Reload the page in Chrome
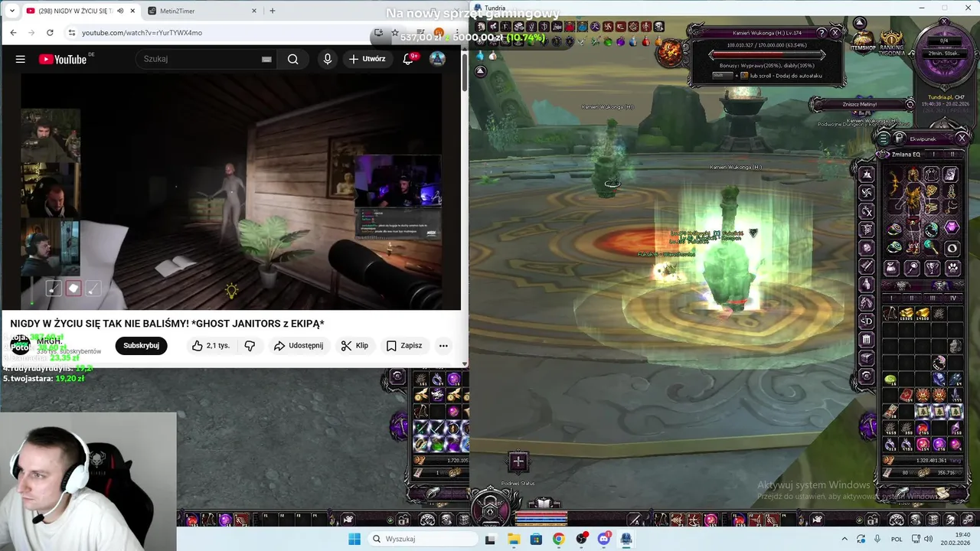 click(50, 33)
